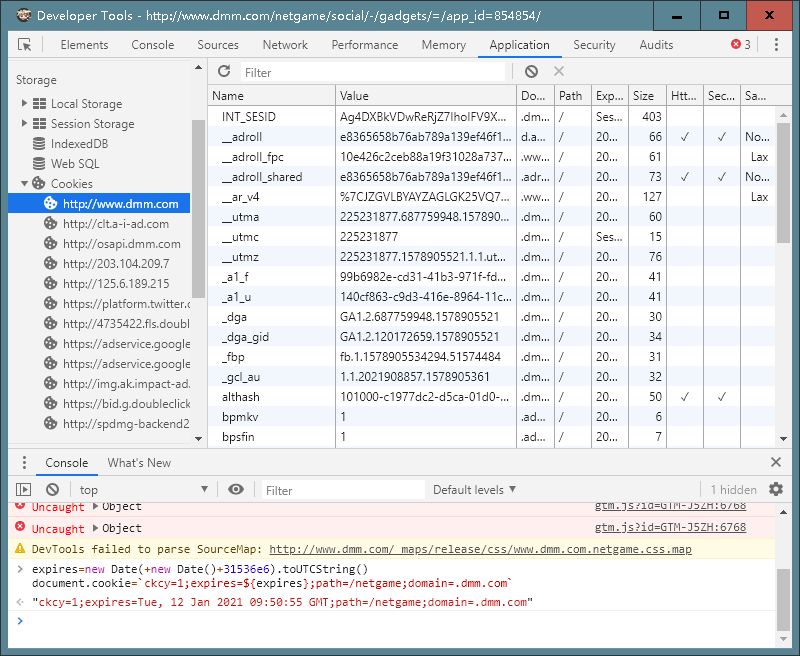This screenshot has height=656, width=800.
Task: Toggle the live expression eye icon
Action: coord(236,490)
